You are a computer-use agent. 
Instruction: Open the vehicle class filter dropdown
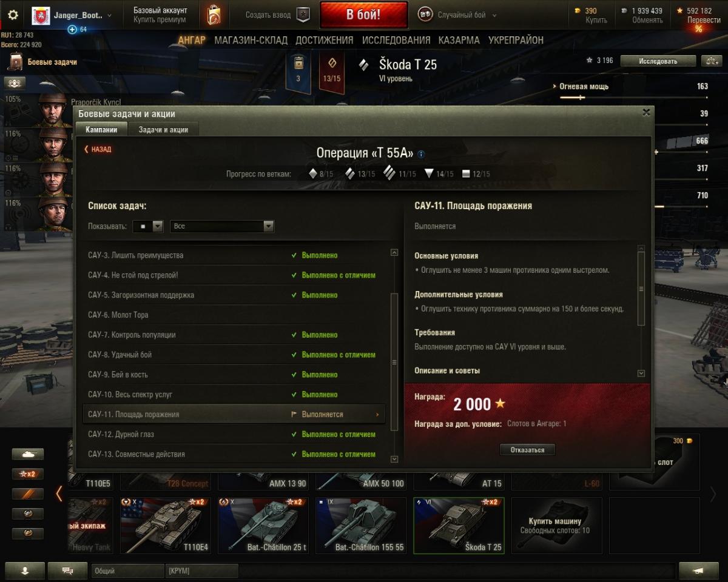[149, 226]
